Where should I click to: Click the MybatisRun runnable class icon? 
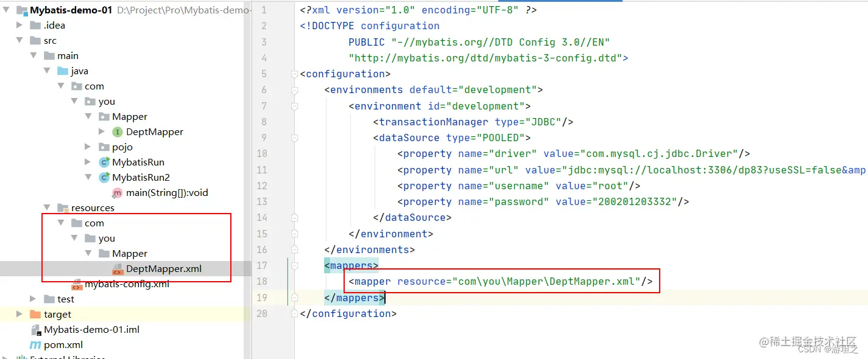coord(104,162)
